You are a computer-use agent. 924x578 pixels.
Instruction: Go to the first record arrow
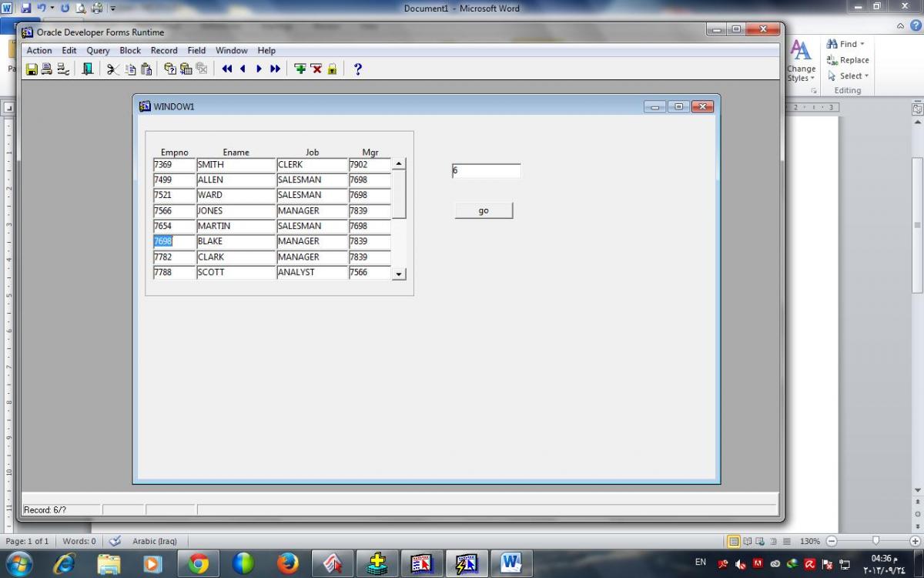[226, 69]
